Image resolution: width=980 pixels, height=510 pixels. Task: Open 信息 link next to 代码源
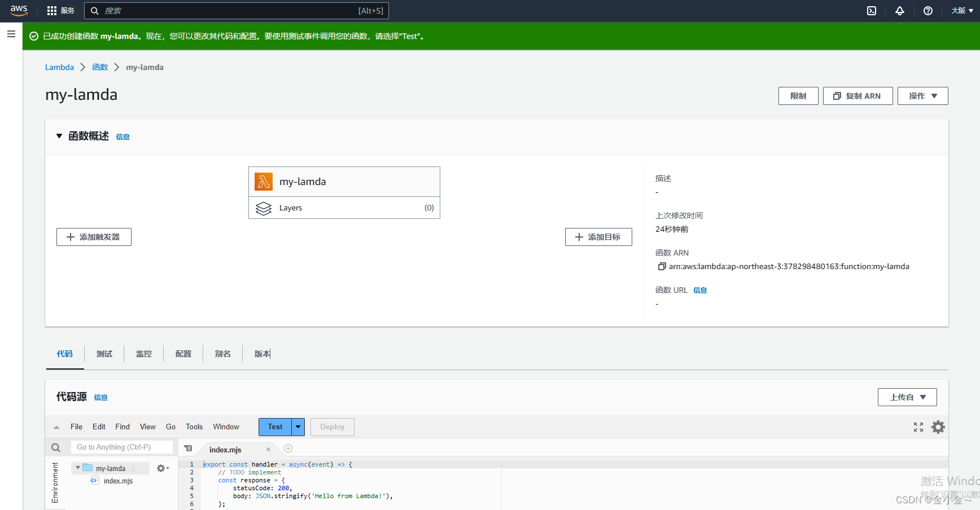tap(100, 397)
